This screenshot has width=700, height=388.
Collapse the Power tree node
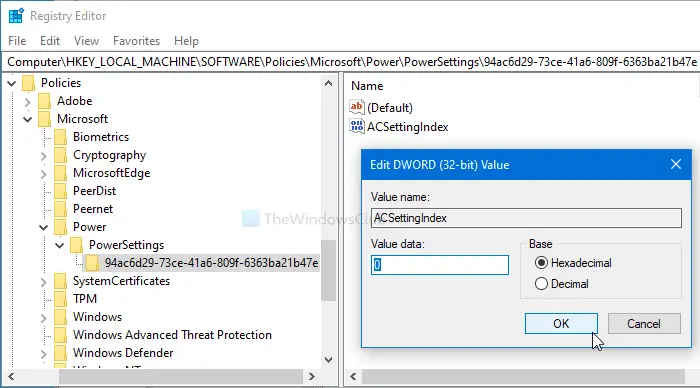point(43,227)
